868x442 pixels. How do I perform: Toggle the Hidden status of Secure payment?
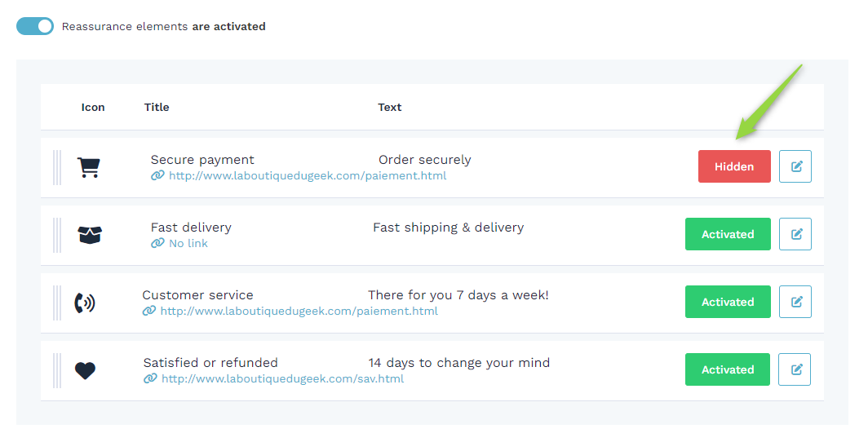734,166
